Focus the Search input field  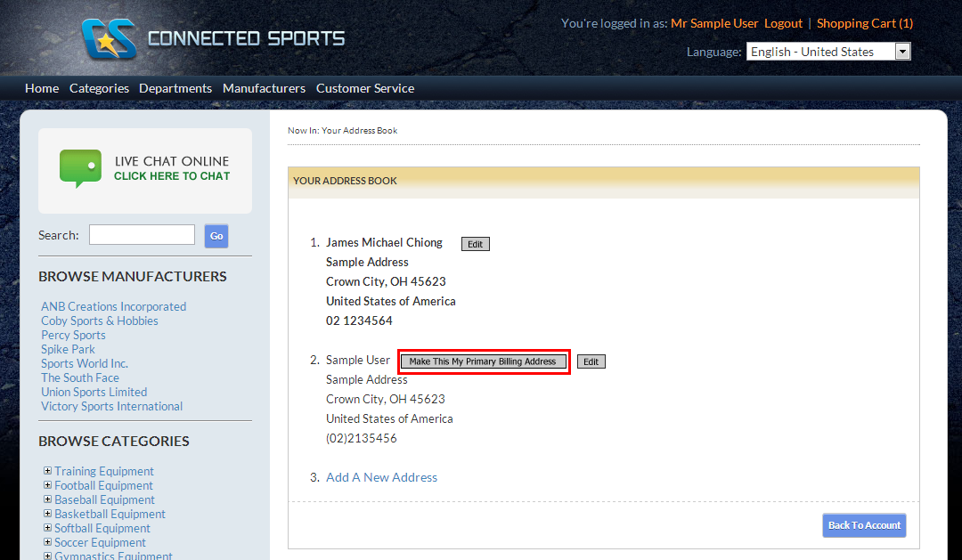coord(142,234)
